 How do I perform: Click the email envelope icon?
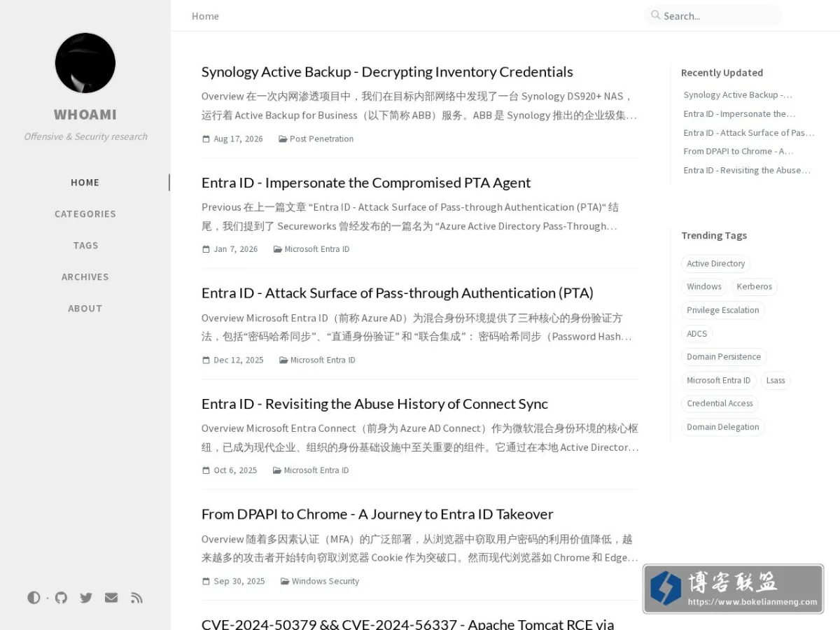pos(111,598)
